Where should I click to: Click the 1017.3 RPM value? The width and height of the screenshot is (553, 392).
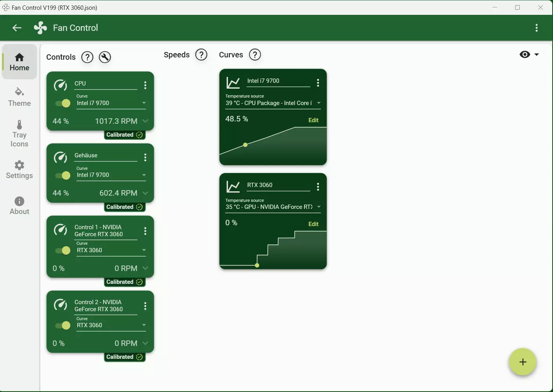(116, 121)
